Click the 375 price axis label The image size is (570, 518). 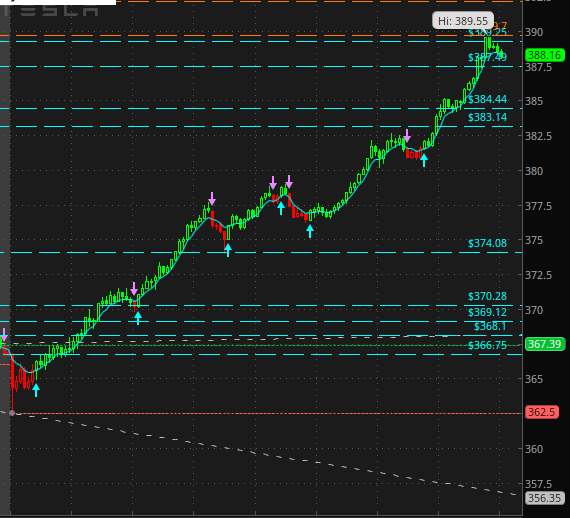(534, 240)
